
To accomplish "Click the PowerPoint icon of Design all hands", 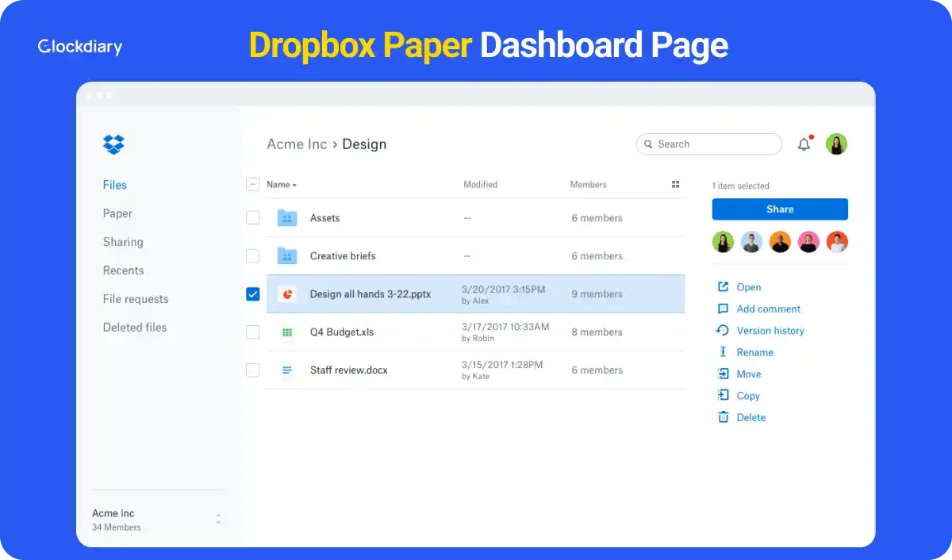I will pyautogui.click(x=286, y=293).
